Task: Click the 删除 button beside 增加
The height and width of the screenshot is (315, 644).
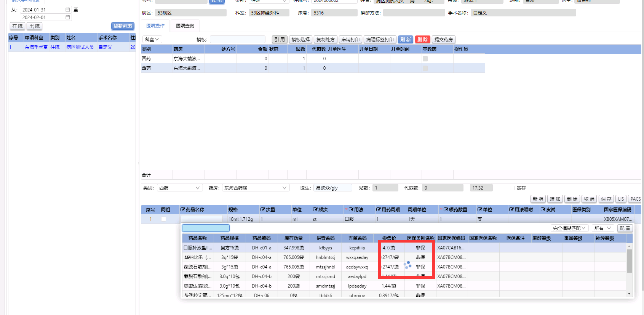Action: pos(572,199)
